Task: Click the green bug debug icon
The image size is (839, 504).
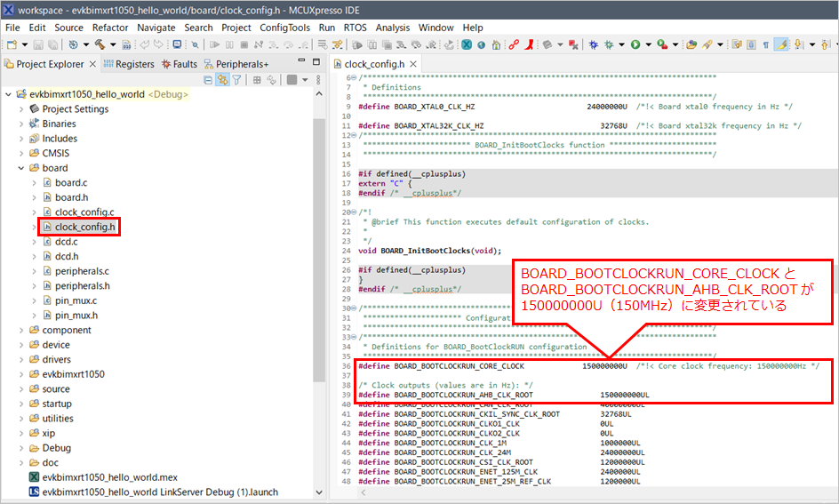Action: coord(609,45)
